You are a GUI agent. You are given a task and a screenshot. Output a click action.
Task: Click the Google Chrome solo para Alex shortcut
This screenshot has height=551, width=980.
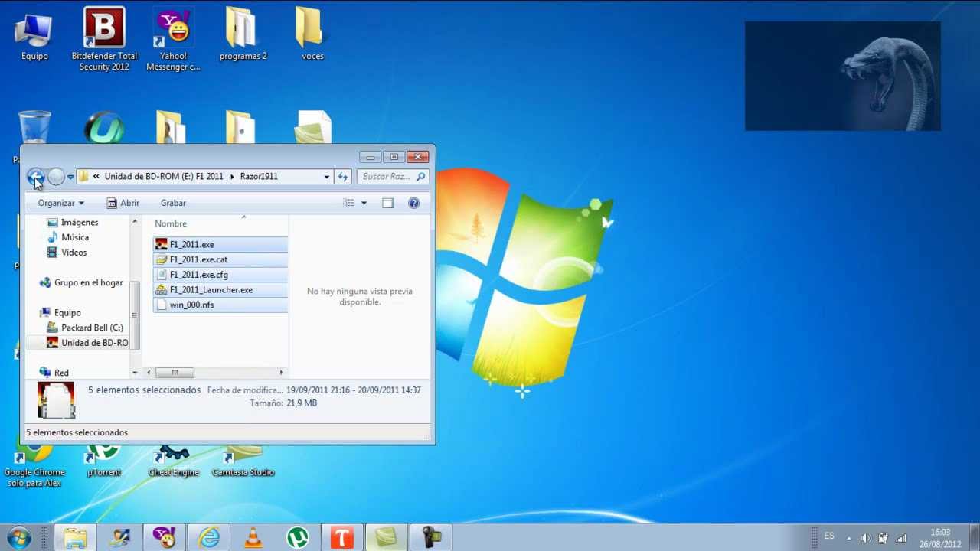[34, 467]
